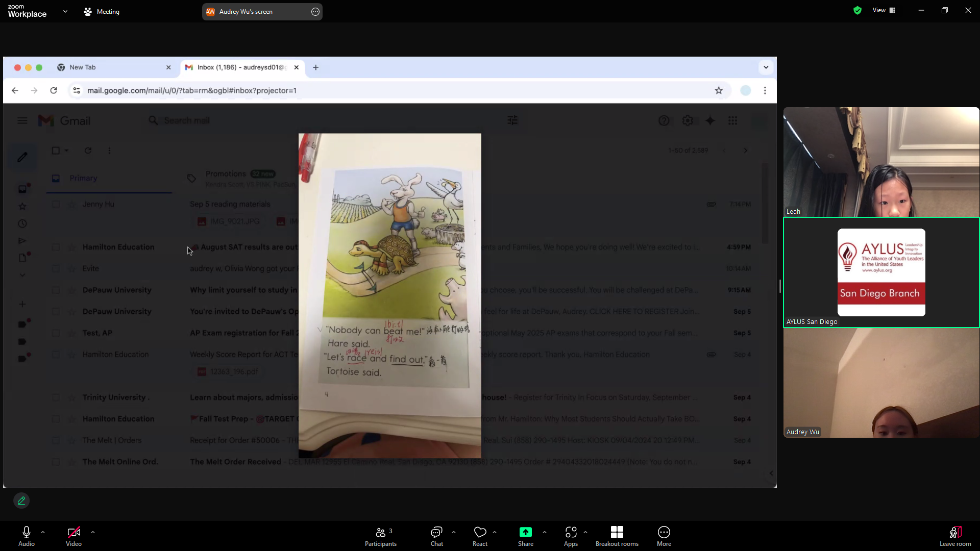This screenshot has height=551, width=980.
Task: Open the Starred folder in sidebar
Action: [x=22, y=207]
